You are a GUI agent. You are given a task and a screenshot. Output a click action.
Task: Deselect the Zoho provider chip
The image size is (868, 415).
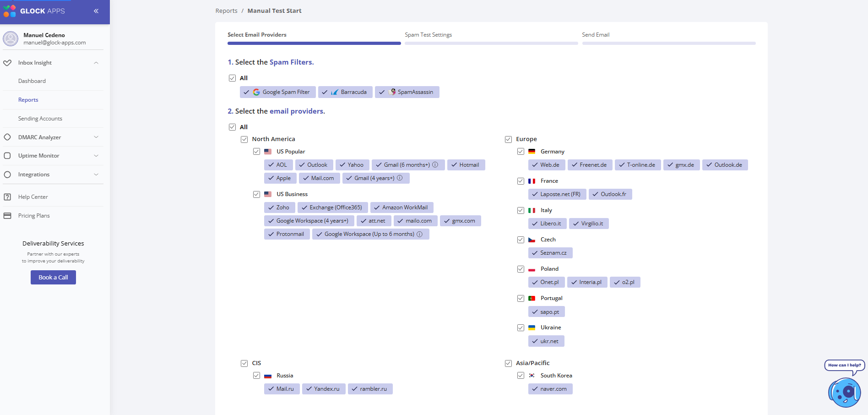(280, 207)
